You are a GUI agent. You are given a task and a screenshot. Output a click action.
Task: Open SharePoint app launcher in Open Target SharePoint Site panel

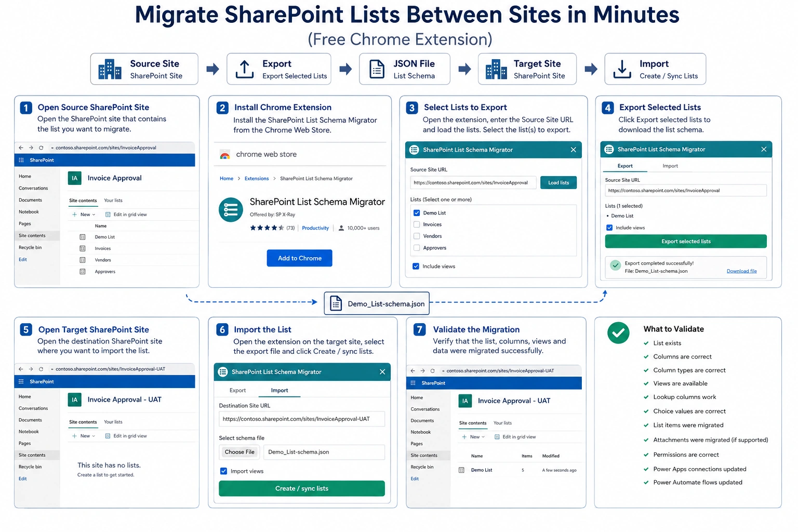pos(21,381)
